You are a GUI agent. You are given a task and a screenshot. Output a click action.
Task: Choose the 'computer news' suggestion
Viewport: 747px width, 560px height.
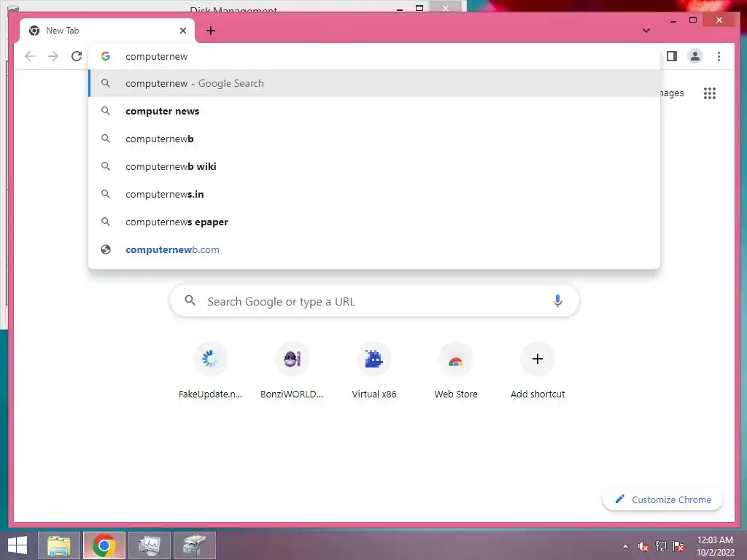pos(374,111)
